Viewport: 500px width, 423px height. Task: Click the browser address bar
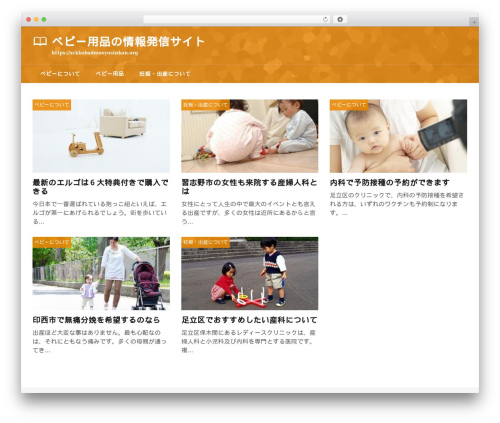[237, 20]
